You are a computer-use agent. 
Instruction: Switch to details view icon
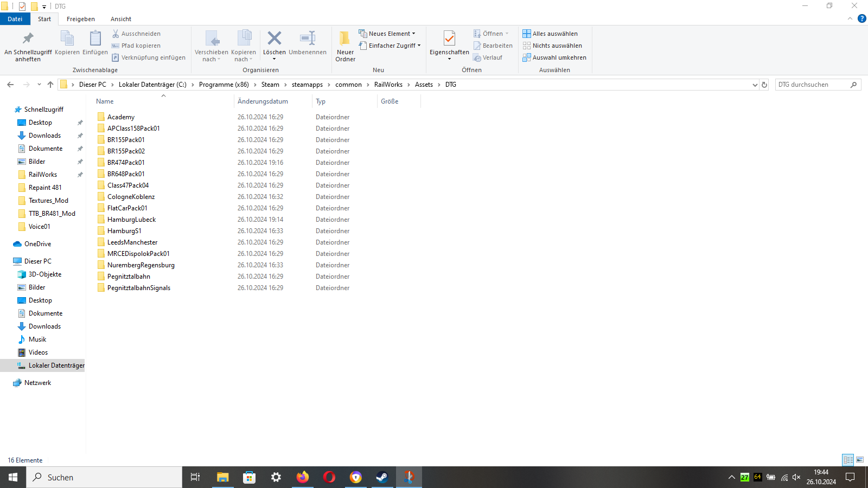(848, 460)
